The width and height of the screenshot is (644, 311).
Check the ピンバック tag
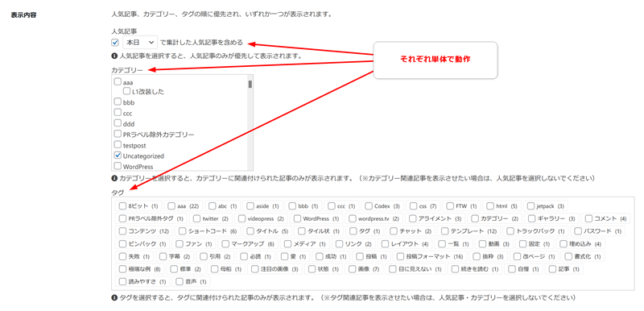(122, 243)
